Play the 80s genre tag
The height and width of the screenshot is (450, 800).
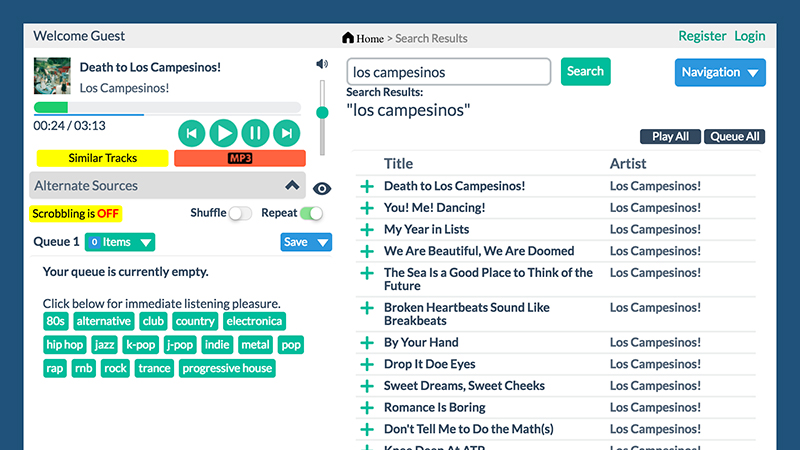point(56,321)
